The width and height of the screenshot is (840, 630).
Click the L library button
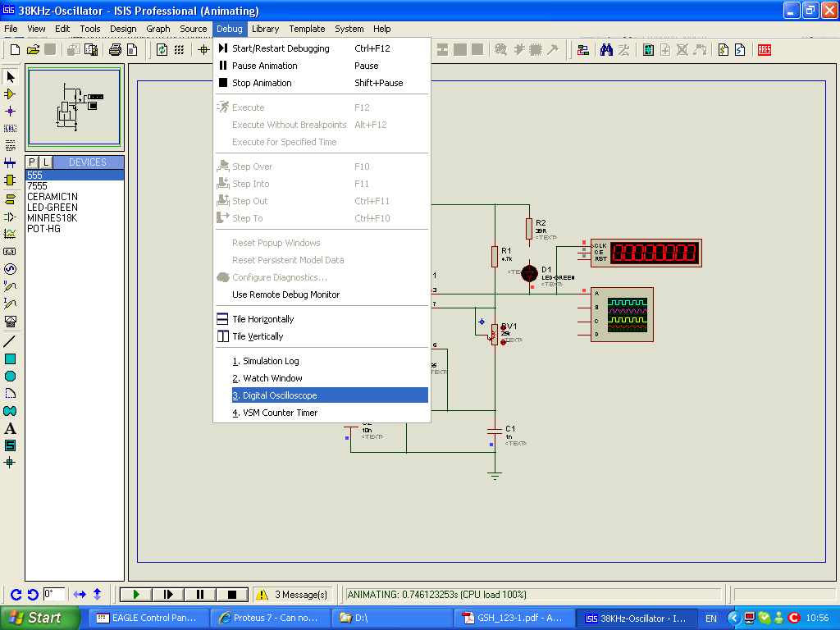[46, 162]
